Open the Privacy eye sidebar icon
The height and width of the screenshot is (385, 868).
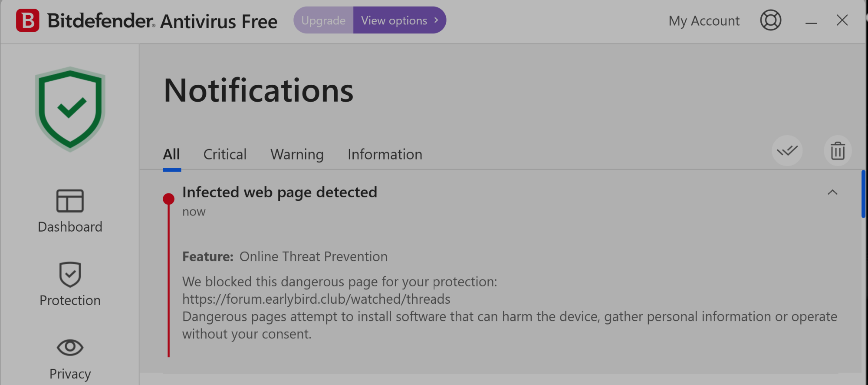pyautogui.click(x=70, y=347)
